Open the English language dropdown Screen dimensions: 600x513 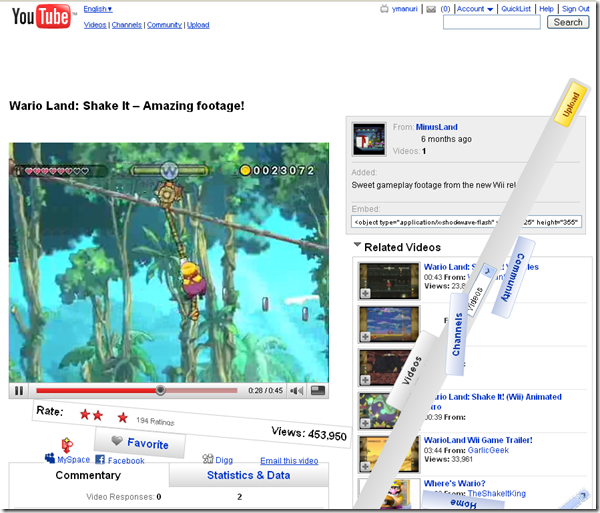(x=98, y=9)
